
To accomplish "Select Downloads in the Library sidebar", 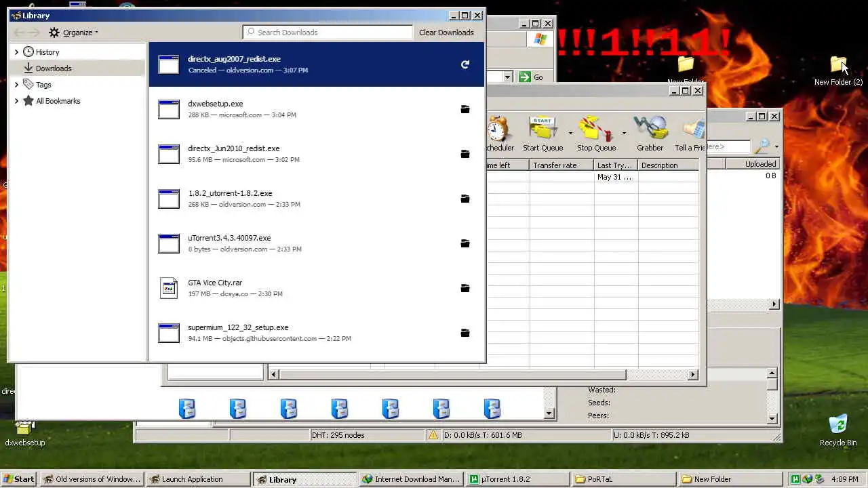I will [x=77, y=68].
